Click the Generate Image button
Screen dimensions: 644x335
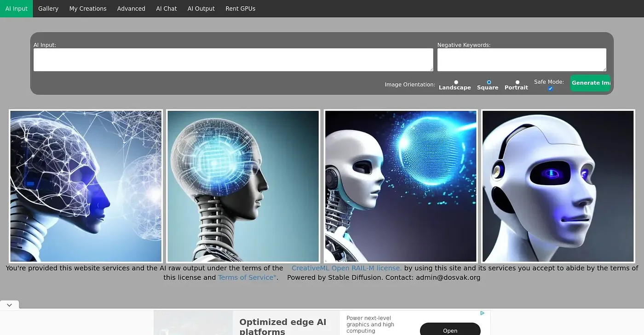point(591,83)
